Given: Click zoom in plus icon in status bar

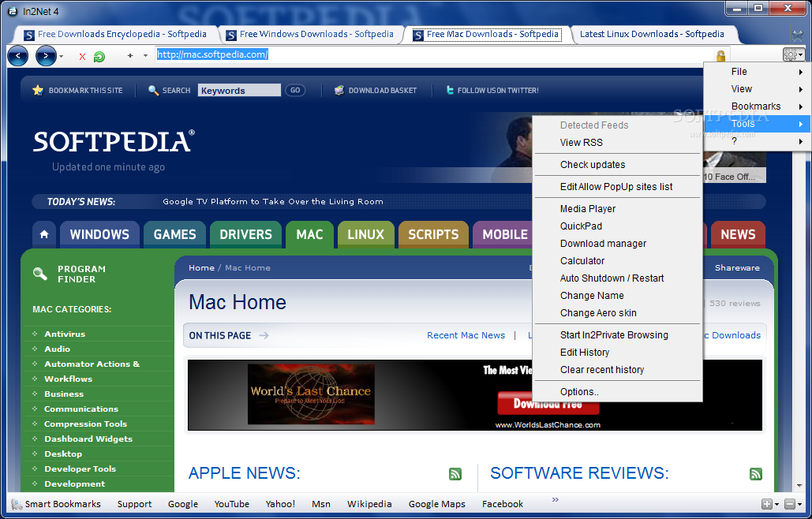Looking at the screenshot, I should [x=766, y=504].
